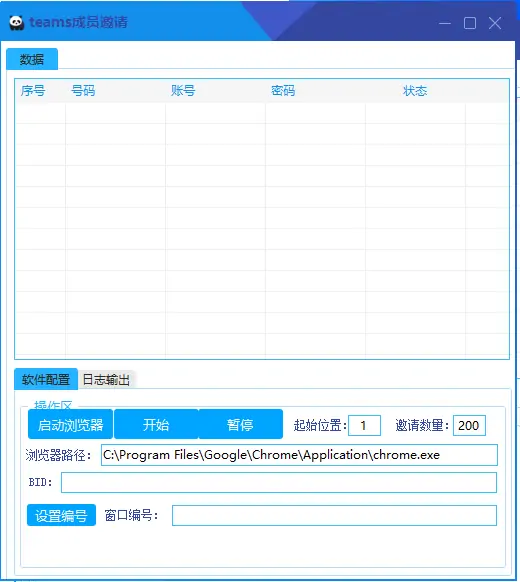
Task: Click the 设置编号 button
Action: pos(61,515)
